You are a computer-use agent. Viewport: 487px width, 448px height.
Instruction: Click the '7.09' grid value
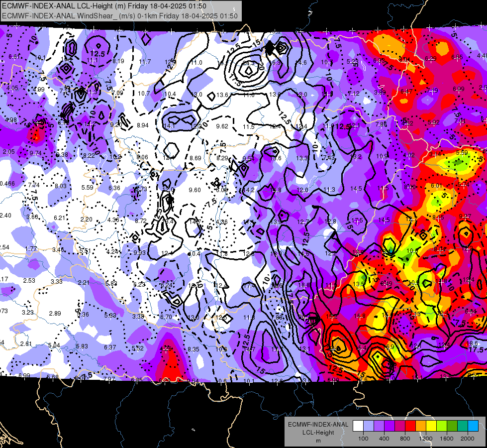coord(117,93)
